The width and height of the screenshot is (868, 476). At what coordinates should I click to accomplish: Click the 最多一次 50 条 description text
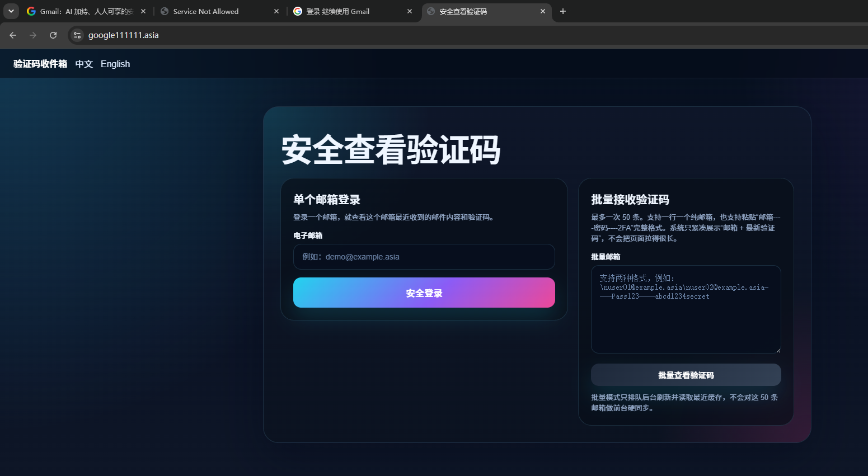pos(686,228)
